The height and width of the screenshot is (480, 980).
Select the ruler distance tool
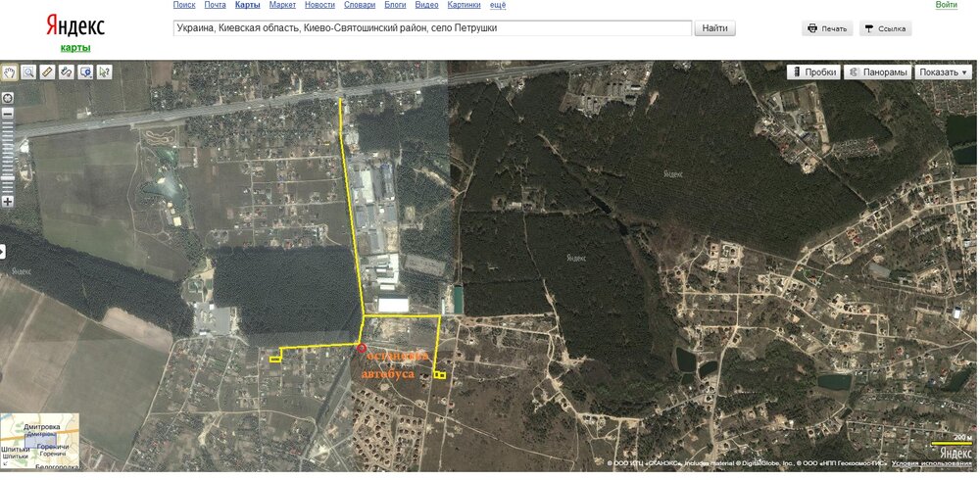[x=47, y=72]
